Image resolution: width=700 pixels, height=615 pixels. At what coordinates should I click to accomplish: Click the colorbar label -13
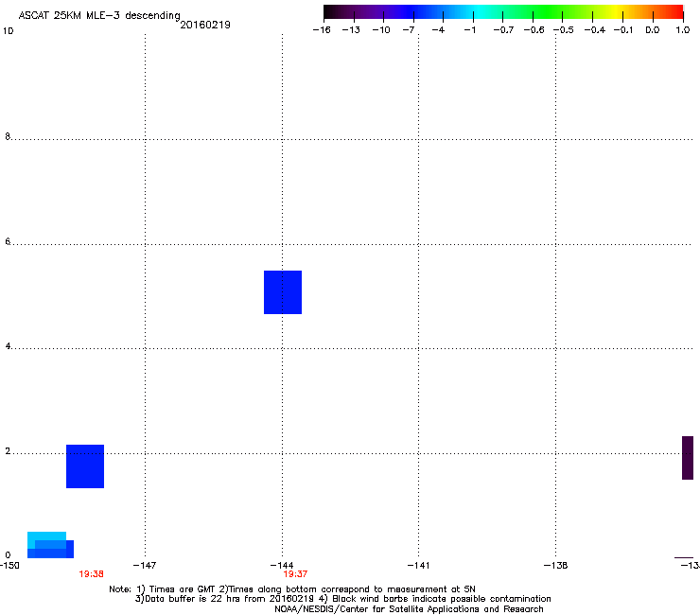[x=351, y=30]
